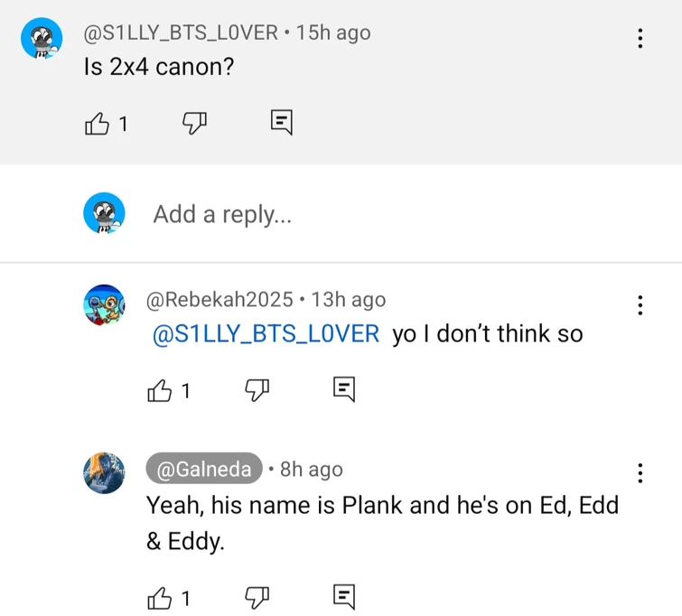Like the "Is 2x4 canon?" comment
Image resolution: width=682 pixels, height=616 pixels.
click(x=96, y=125)
